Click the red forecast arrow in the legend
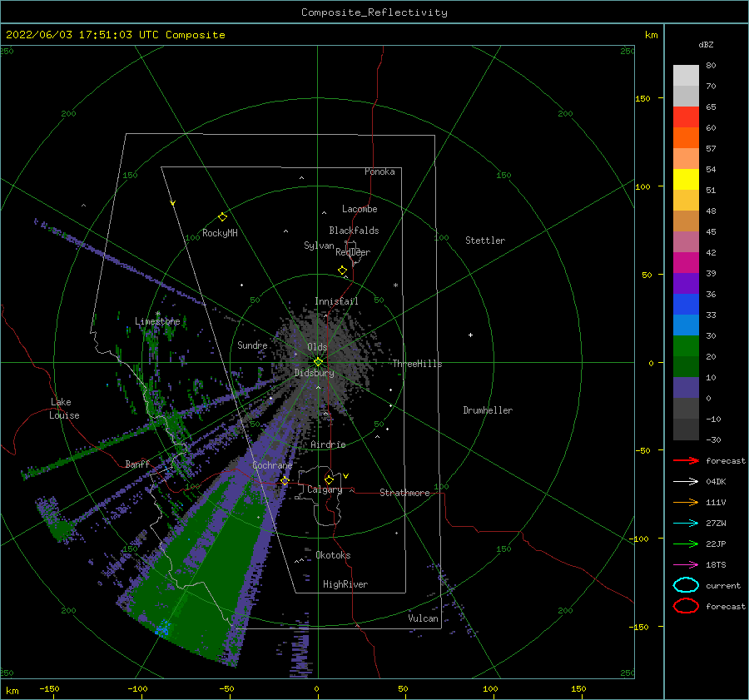 click(686, 460)
